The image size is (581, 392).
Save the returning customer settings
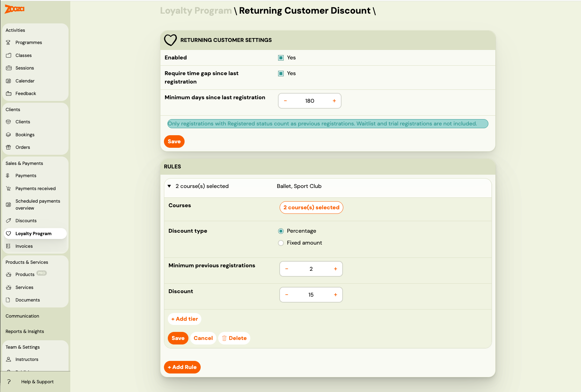pos(174,141)
